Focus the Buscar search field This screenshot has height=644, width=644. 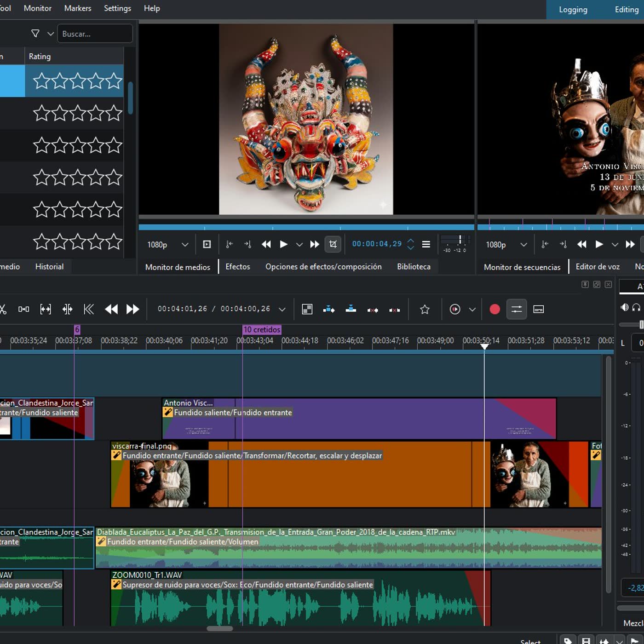coord(95,34)
